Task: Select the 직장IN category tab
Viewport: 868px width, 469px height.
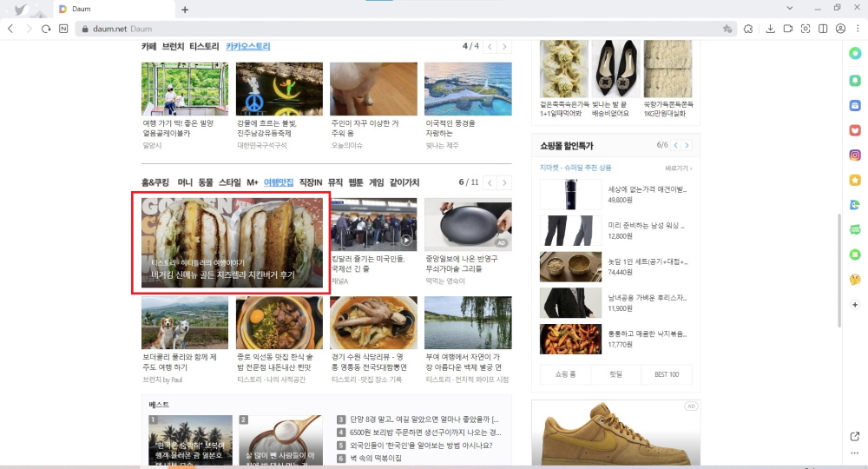Action: click(311, 182)
